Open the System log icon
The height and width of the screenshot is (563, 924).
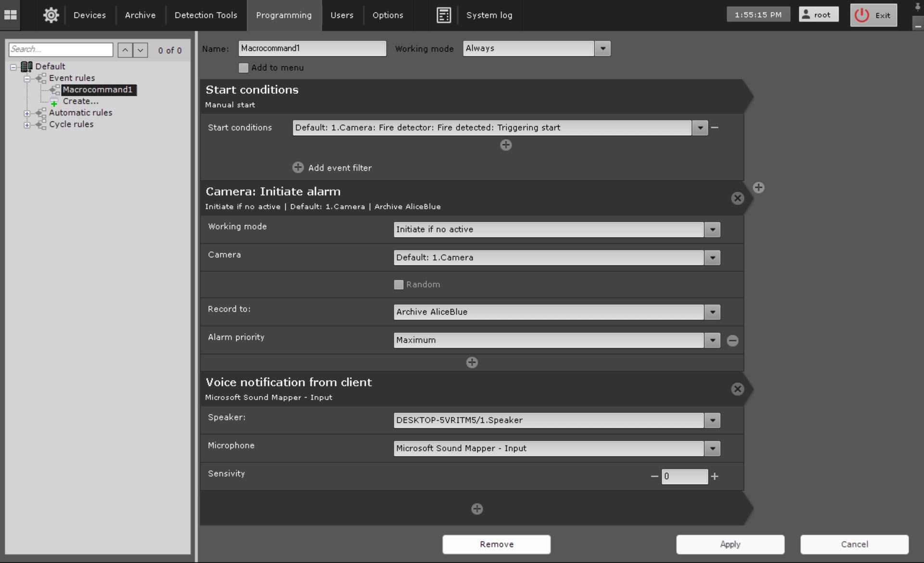[x=443, y=15]
